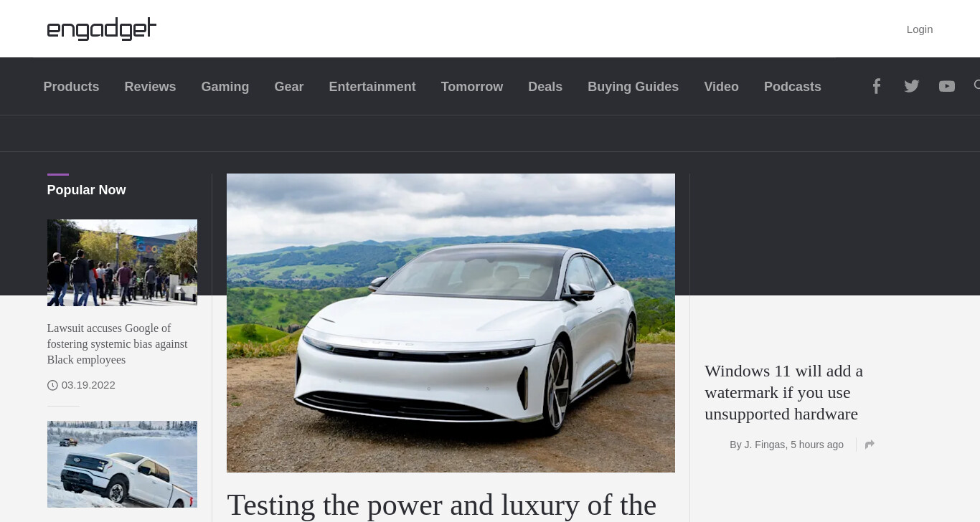Open Engadget's YouTube icon
The image size is (980, 522).
(x=947, y=87)
